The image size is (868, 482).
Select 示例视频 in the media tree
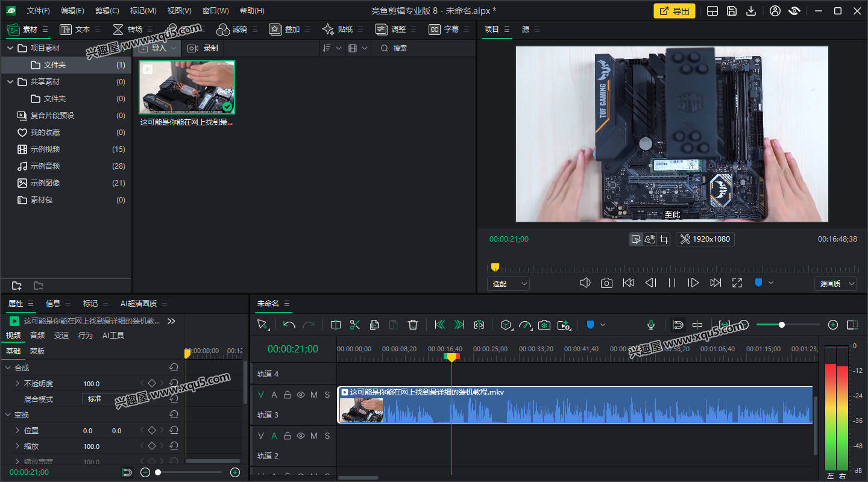(45, 149)
